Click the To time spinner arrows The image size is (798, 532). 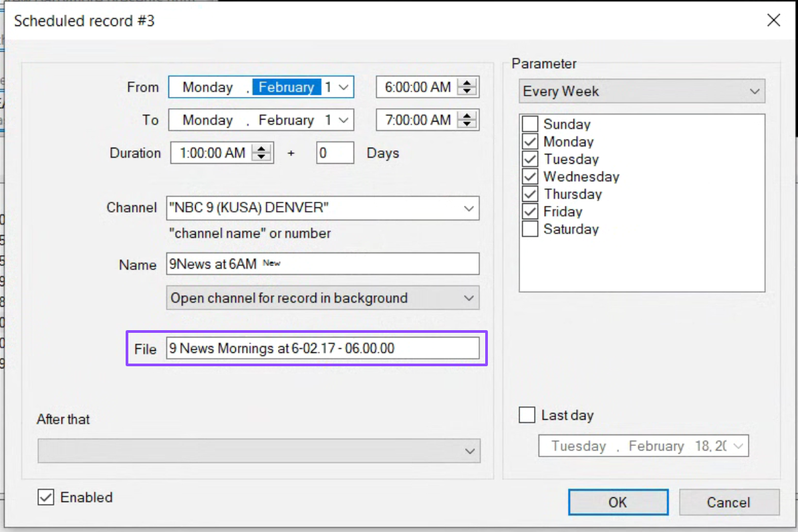tap(469, 120)
